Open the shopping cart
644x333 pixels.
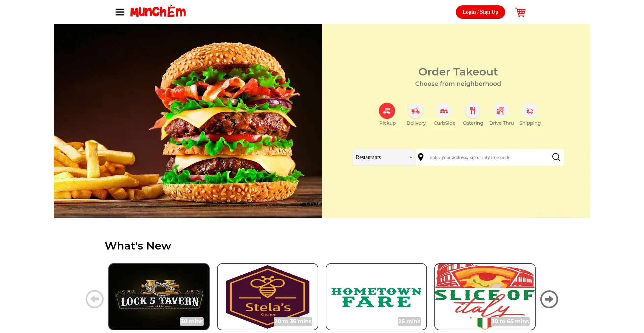point(520,12)
